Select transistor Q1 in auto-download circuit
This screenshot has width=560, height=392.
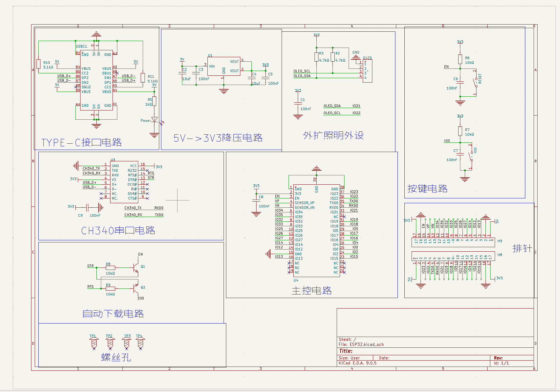[x=136, y=267]
